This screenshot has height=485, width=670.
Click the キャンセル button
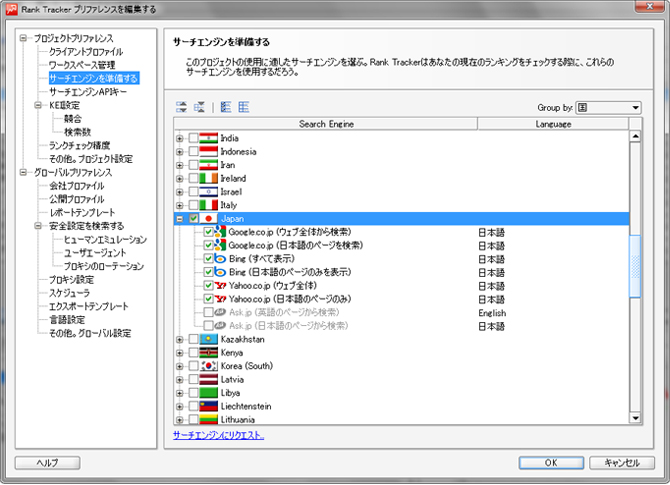tap(622, 462)
